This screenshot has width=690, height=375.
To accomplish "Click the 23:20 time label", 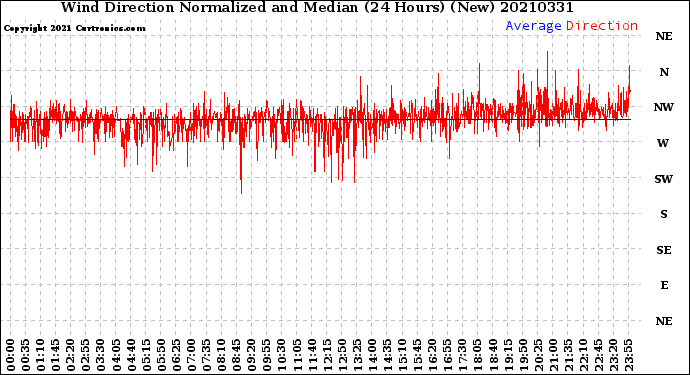I will click(613, 355).
